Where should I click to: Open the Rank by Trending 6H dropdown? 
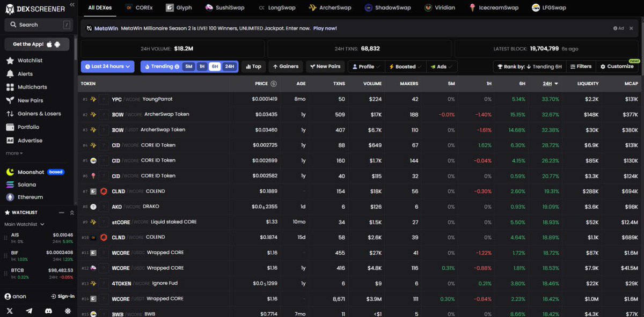tap(530, 67)
